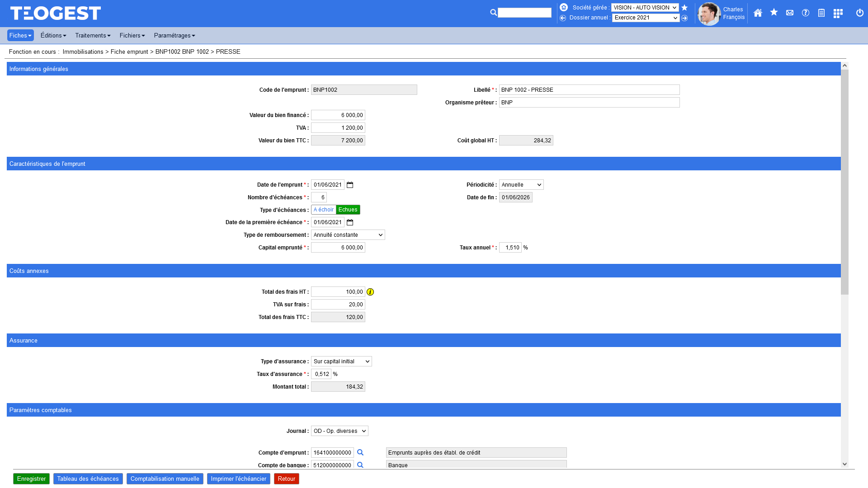868x488 pixels.
Task: Select the 'A échoir' échéance type
Action: [x=324, y=210]
